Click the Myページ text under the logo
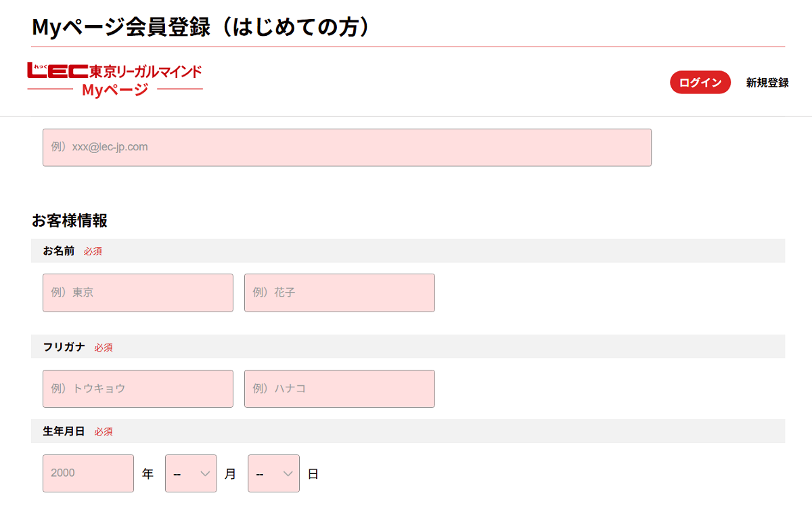This screenshot has height=510, width=812. [114, 89]
